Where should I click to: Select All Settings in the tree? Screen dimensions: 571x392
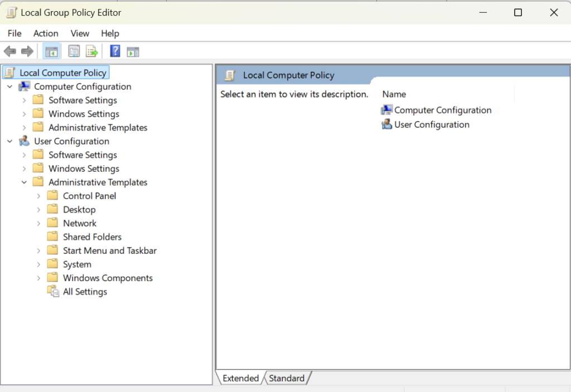click(85, 292)
